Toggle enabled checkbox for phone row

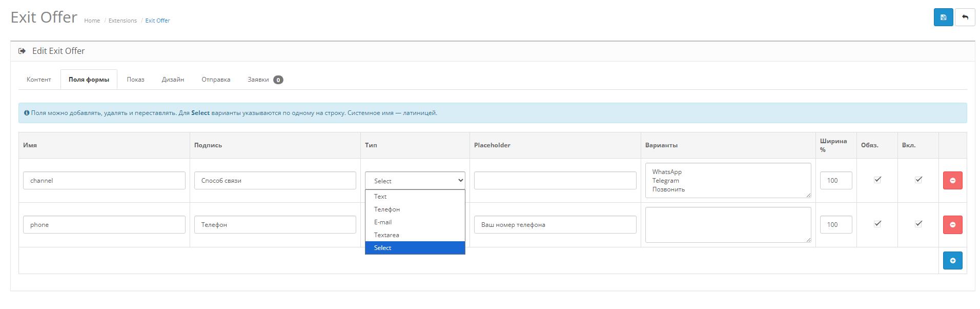tap(918, 224)
